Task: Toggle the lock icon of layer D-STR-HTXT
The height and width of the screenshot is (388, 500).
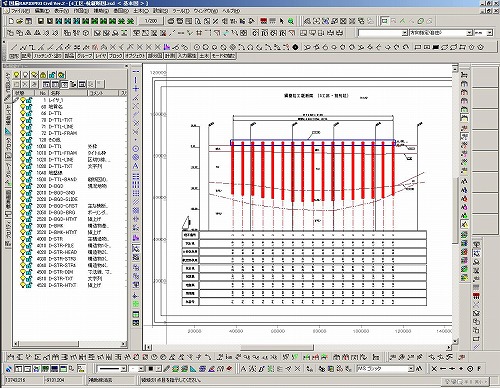Action: [29, 285]
